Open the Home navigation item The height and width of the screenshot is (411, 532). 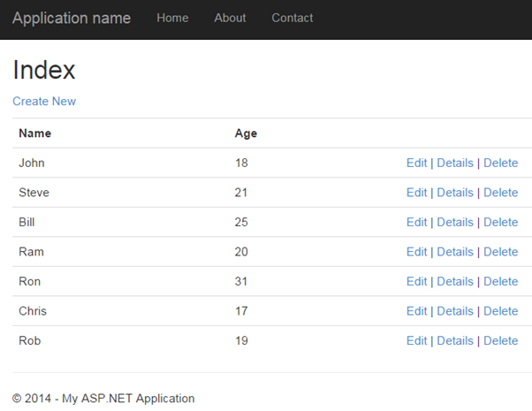point(172,18)
